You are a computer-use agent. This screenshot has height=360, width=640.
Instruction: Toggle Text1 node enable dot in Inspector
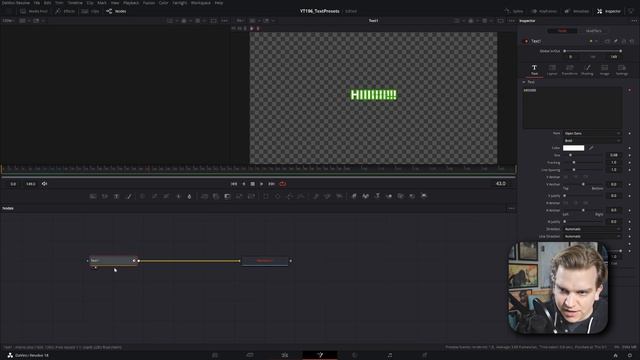pyautogui.click(x=526, y=41)
